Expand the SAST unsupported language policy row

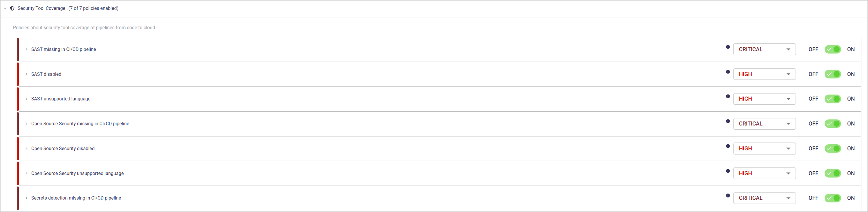[x=26, y=99]
